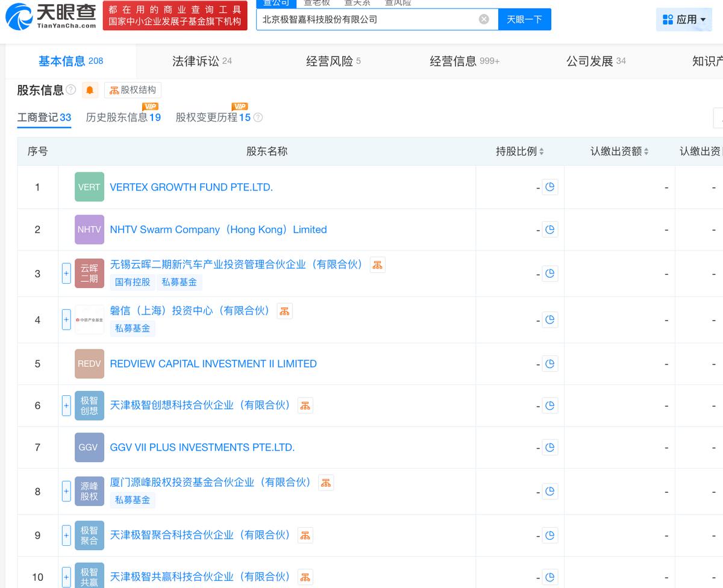
Task: Click pie chart icon in REDVIEW row
Action: tap(549, 364)
